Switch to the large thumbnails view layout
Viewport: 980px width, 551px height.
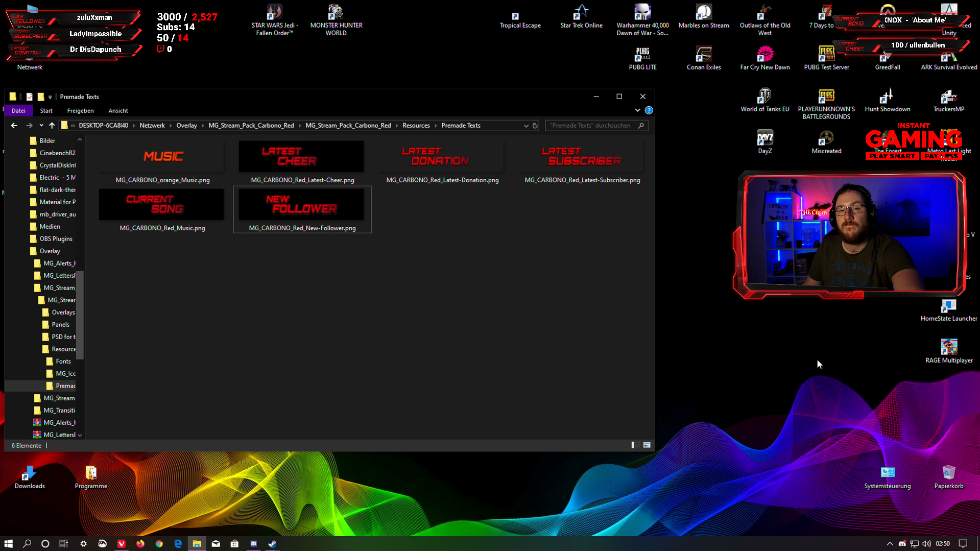[x=647, y=445]
